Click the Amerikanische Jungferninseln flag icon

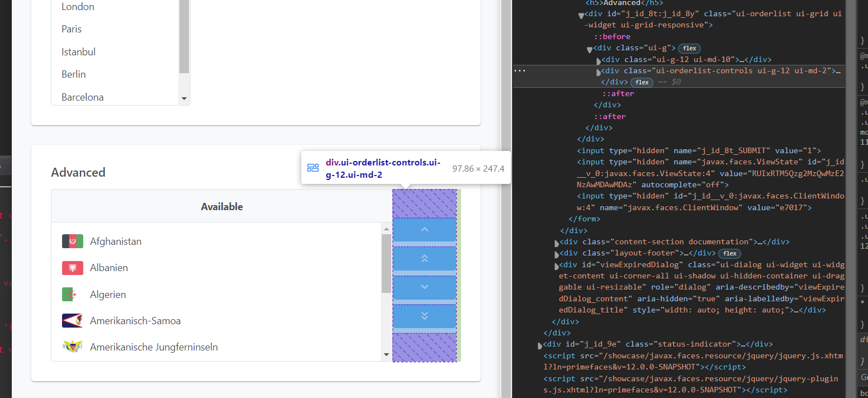(73, 347)
